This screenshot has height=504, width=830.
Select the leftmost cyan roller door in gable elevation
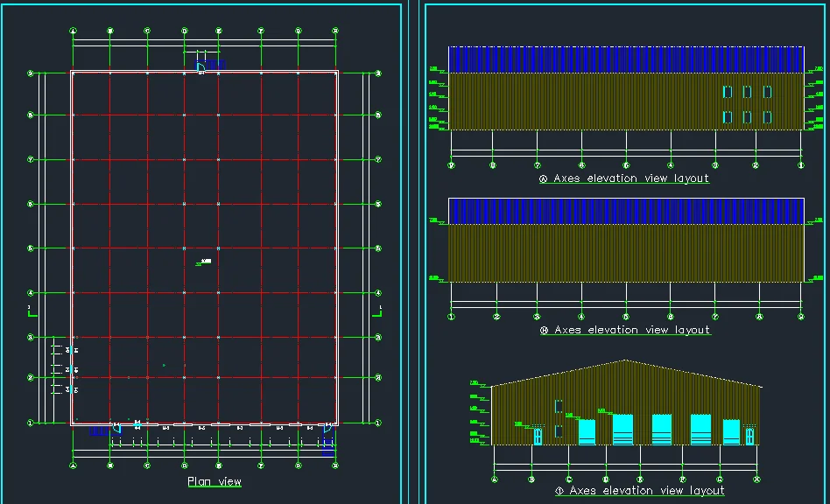pos(587,431)
